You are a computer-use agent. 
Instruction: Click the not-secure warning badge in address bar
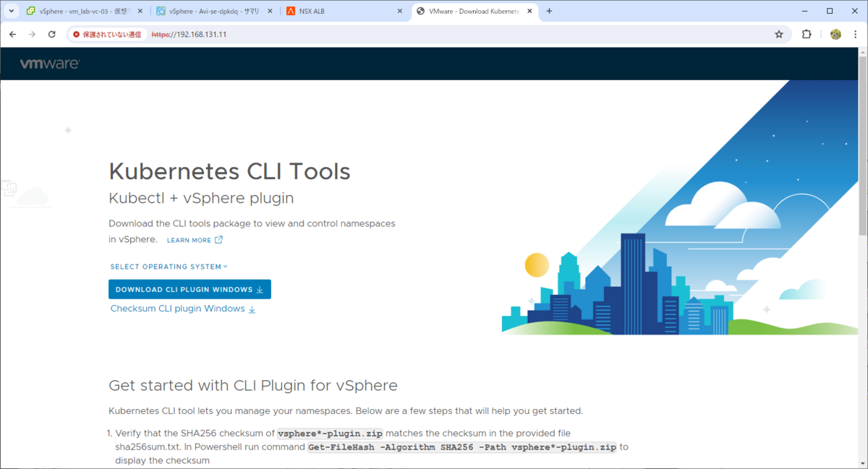107,34
